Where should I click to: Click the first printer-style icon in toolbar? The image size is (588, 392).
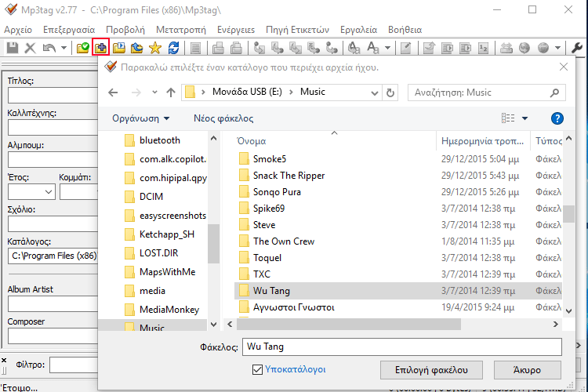tap(218, 48)
